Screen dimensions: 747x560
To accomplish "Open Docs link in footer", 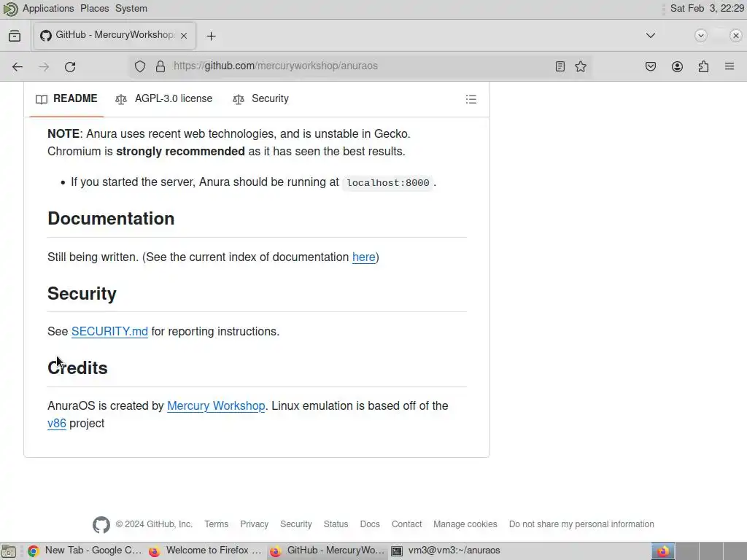I will [370, 524].
